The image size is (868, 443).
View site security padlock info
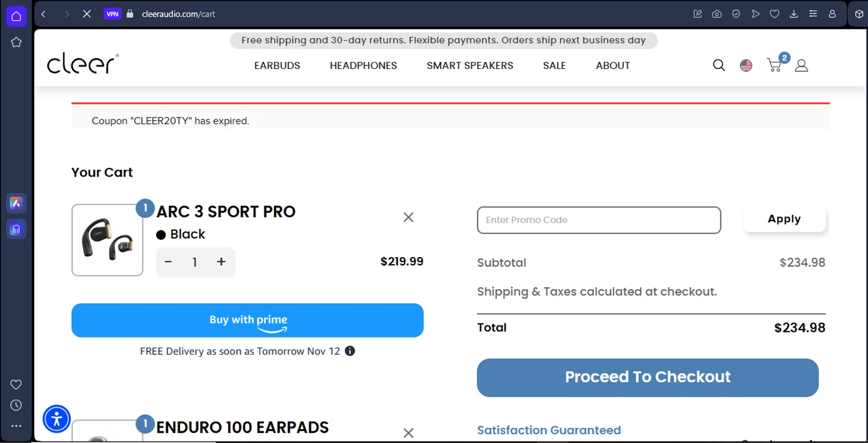point(130,14)
